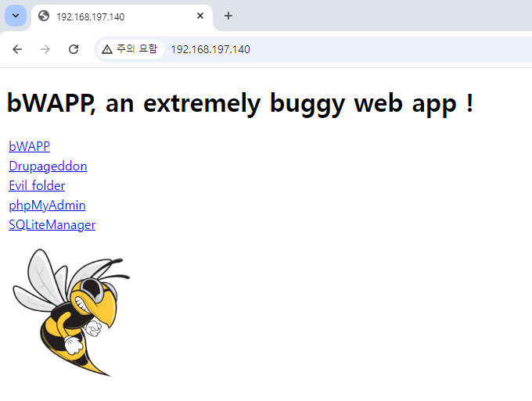Go forward with the right arrow button
532x401 pixels.
coord(45,49)
